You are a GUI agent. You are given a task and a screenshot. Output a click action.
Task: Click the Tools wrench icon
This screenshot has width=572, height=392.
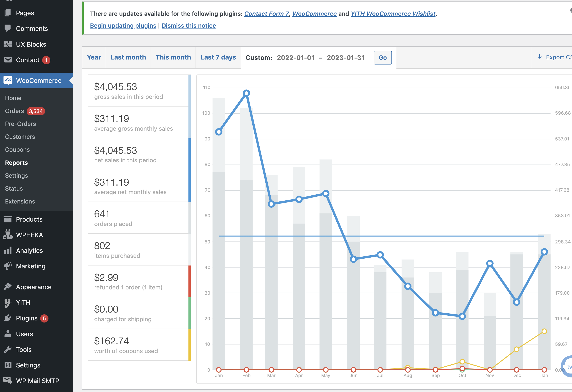[x=8, y=349]
